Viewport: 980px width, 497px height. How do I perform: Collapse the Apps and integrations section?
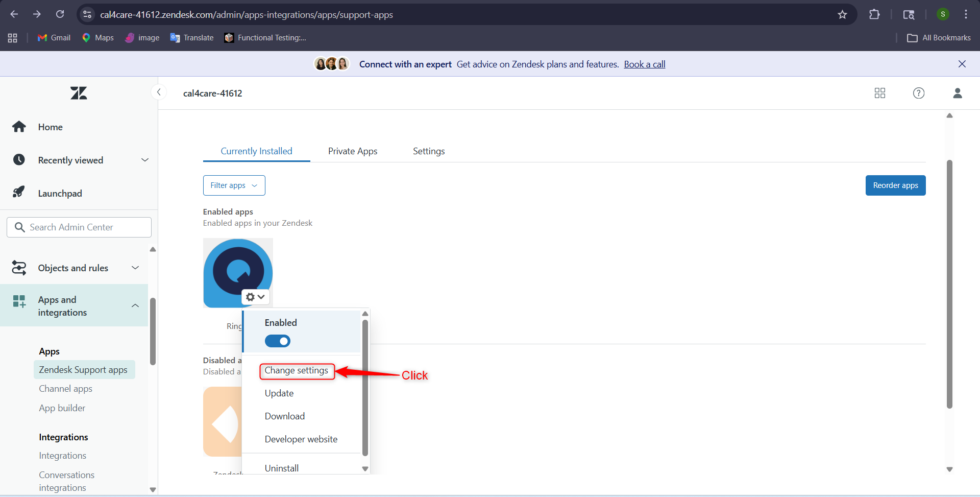(74, 305)
